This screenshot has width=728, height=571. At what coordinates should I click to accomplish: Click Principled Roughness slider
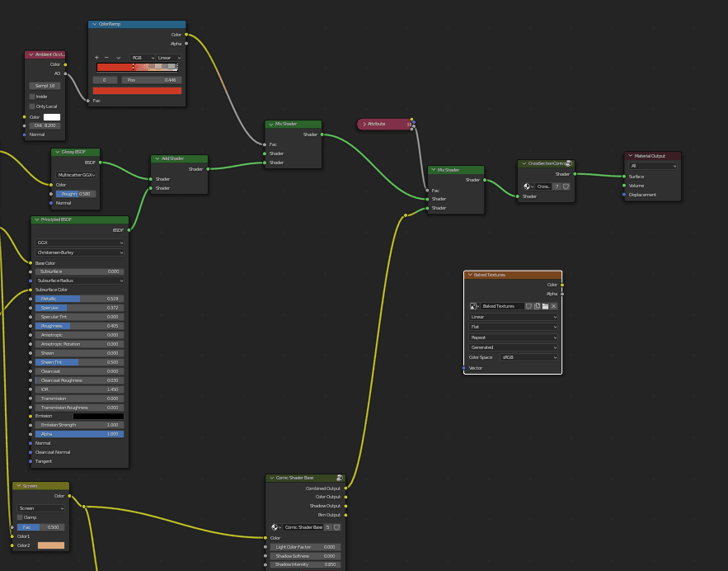79,326
